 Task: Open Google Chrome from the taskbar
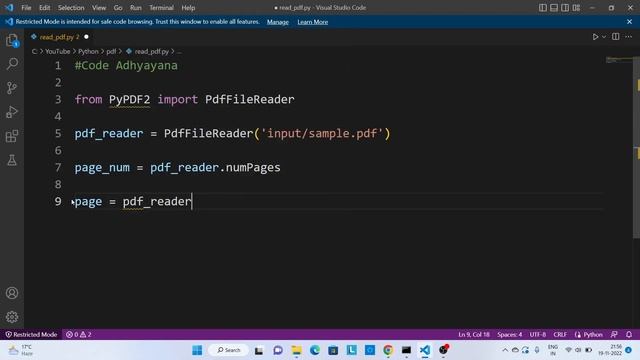click(388, 350)
